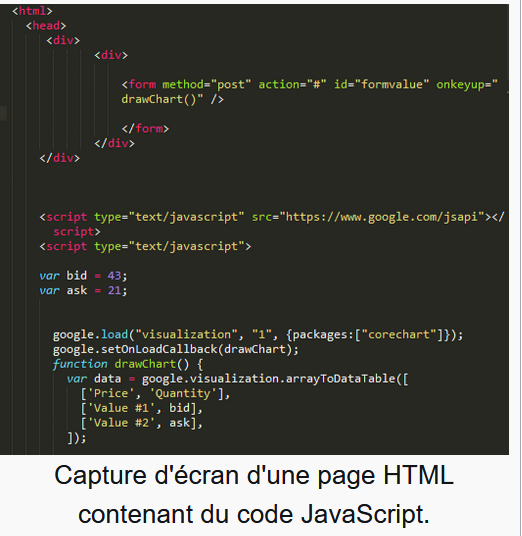The width and height of the screenshot is (522, 536).
Task: Click the opening html tag
Action: [32, 11]
